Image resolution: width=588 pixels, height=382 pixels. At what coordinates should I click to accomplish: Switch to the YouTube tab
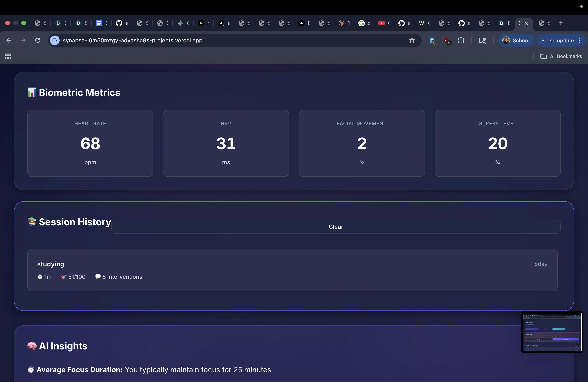tap(381, 23)
